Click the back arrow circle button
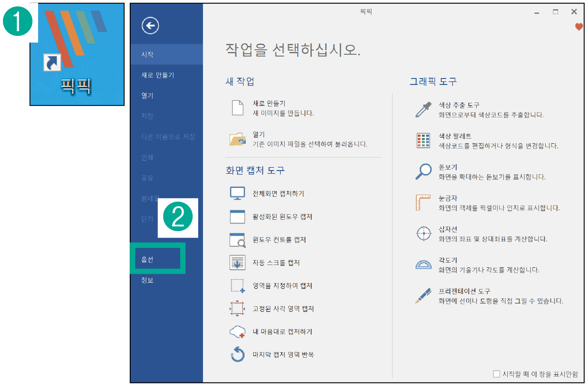The image size is (588, 386). pyautogui.click(x=150, y=25)
